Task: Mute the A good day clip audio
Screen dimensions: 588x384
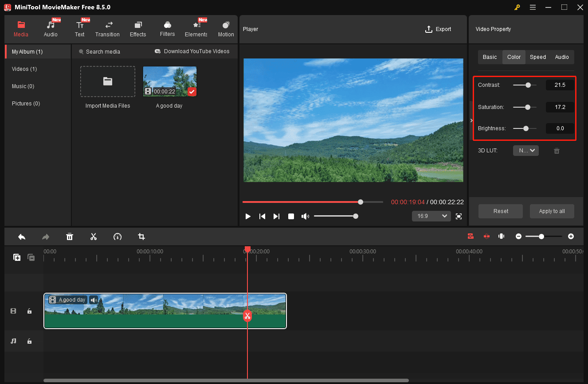Action: click(94, 300)
